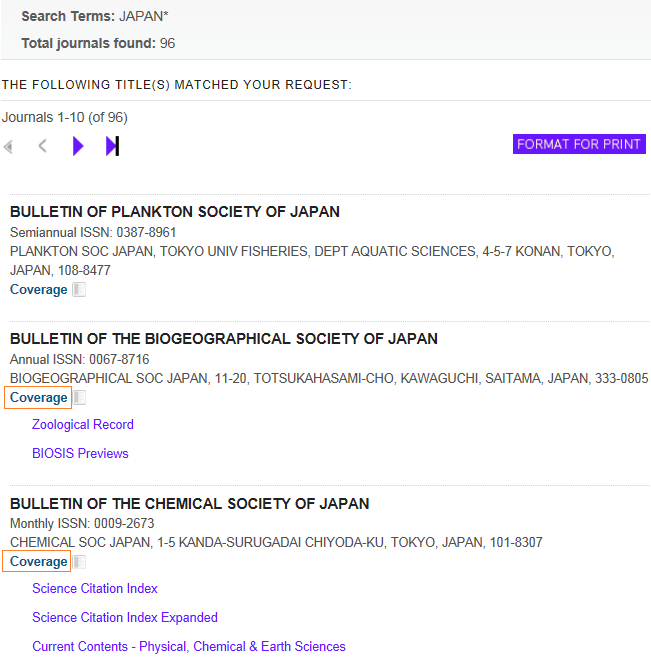Click the Journals 1-10 (of 96) text

tap(65, 118)
